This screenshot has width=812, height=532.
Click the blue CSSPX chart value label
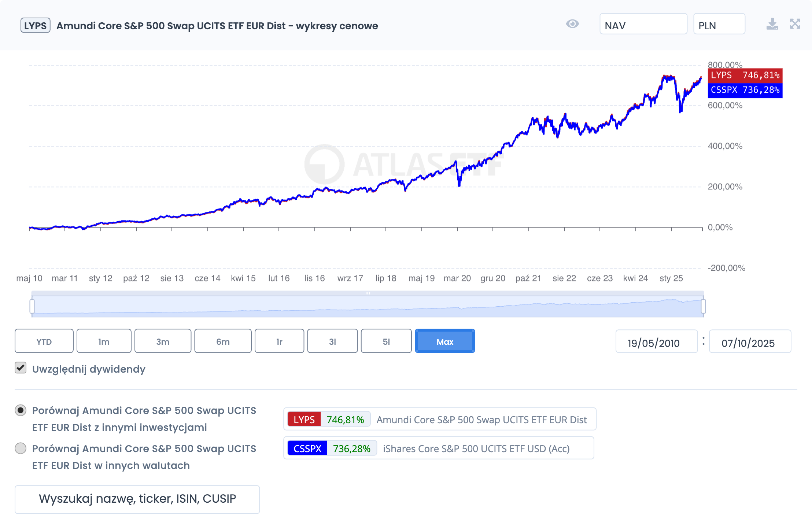click(745, 90)
